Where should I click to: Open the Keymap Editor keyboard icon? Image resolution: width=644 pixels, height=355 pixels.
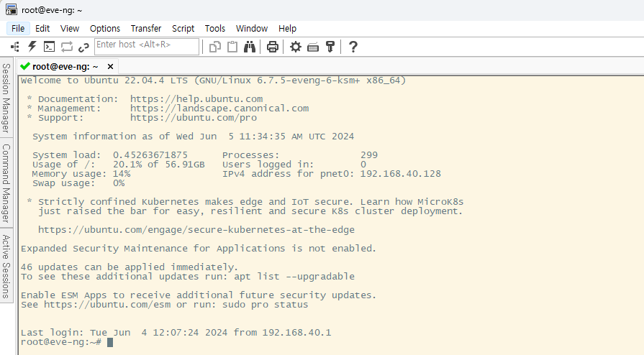[x=313, y=47]
